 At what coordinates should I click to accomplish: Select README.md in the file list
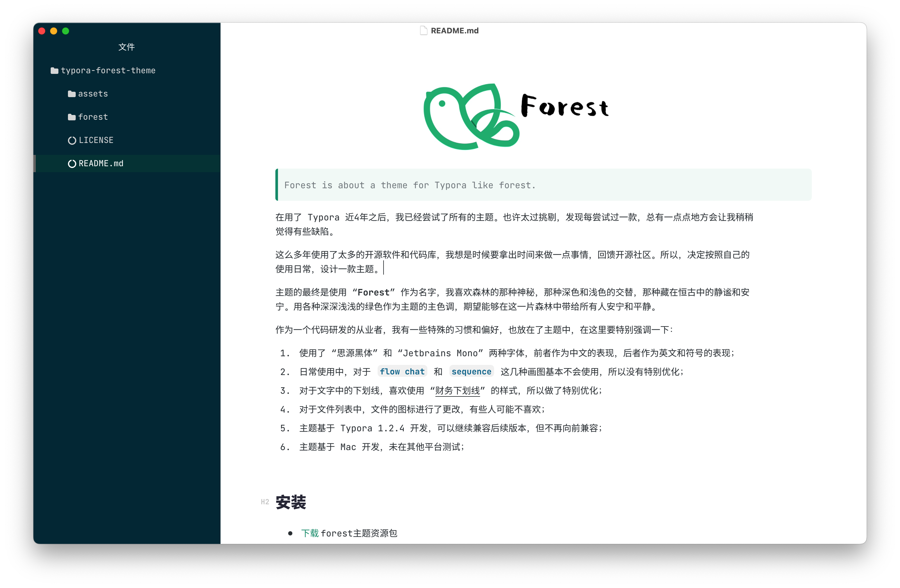tap(101, 164)
